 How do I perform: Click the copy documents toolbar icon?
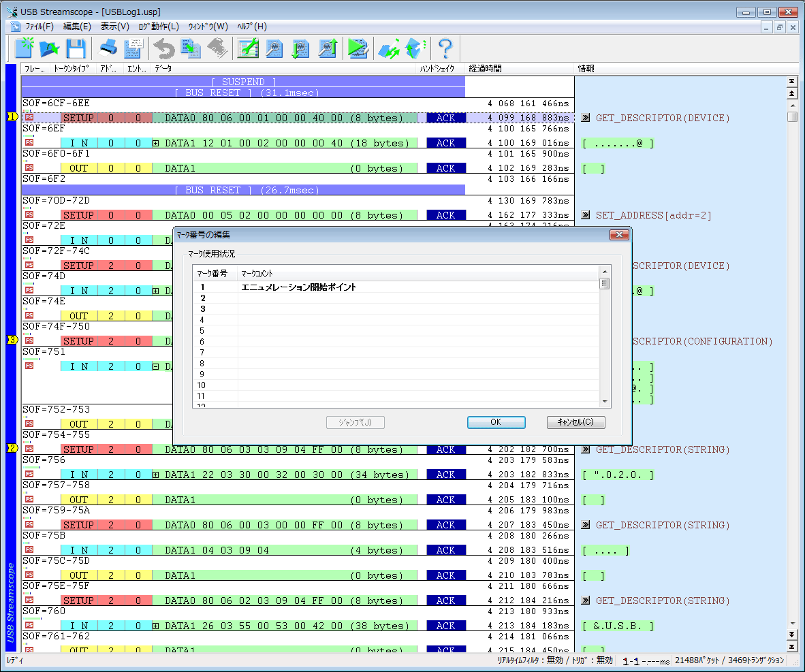click(x=191, y=48)
